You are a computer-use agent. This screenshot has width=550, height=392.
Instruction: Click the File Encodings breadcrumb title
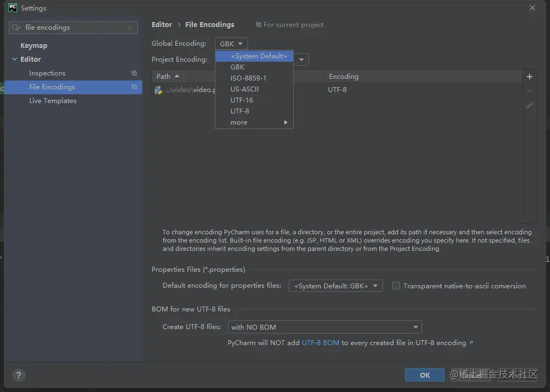click(x=209, y=25)
